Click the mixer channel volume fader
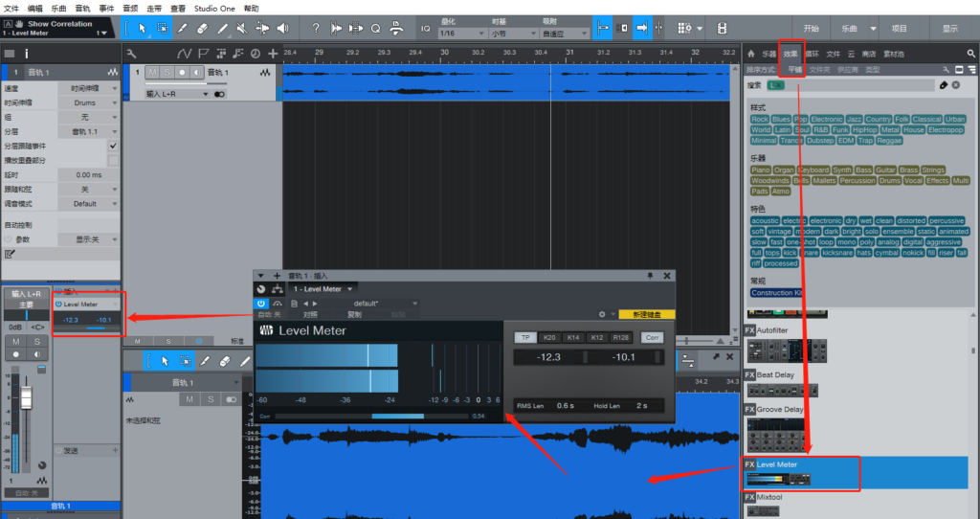 (26, 397)
